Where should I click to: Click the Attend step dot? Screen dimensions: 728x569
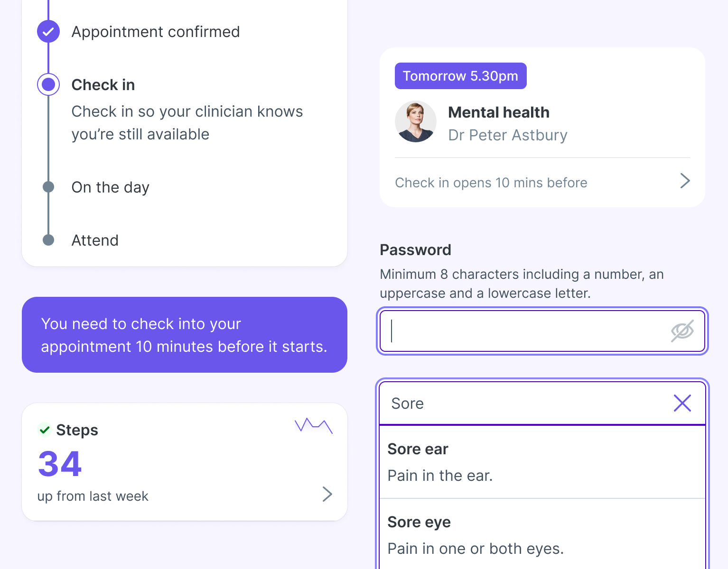coord(48,240)
